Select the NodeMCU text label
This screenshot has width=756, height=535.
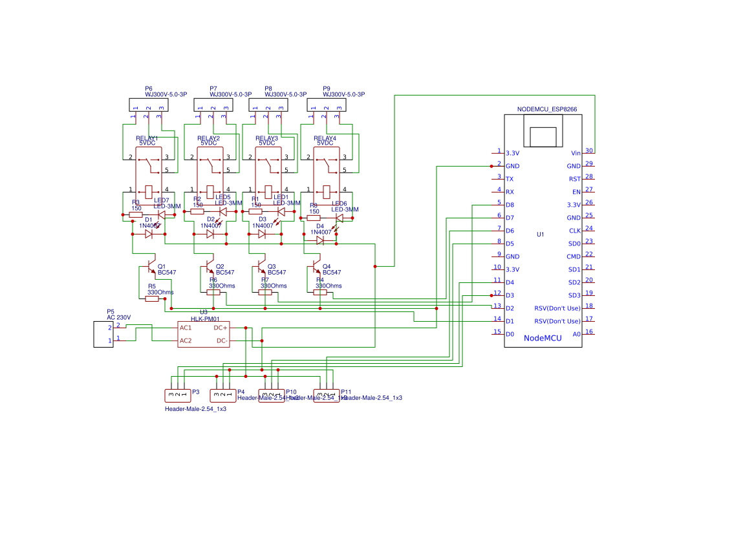coord(542,337)
